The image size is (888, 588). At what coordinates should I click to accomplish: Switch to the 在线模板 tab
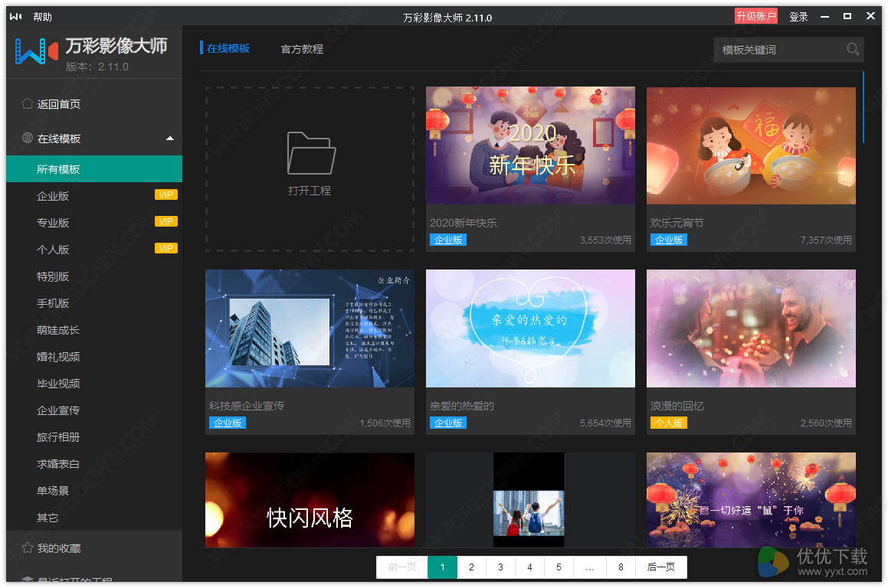tap(228, 49)
